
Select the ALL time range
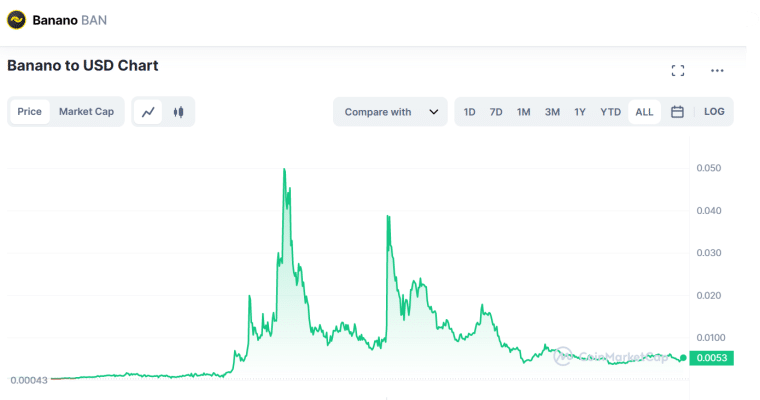(x=644, y=112)
